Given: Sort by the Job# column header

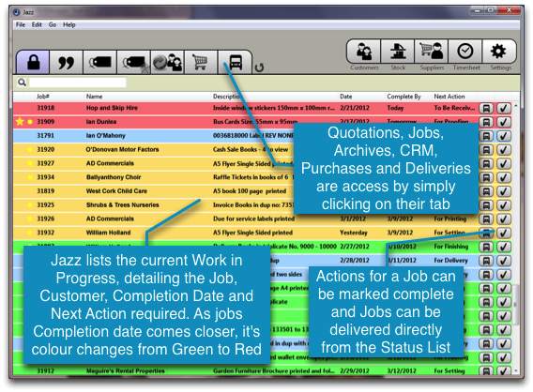Looking at the screenshot, I should tap(43, 97).
